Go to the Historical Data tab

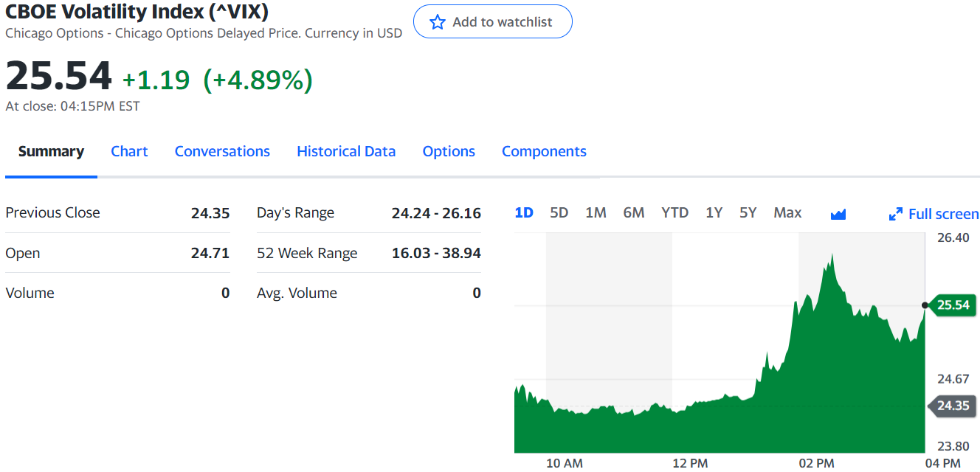[346, 151]
